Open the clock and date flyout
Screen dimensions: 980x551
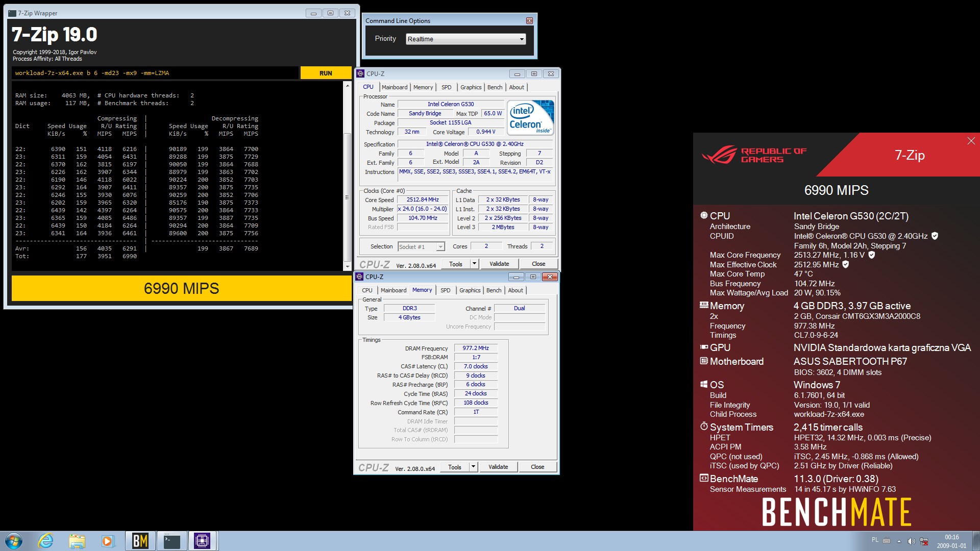[x=951, y=541]
